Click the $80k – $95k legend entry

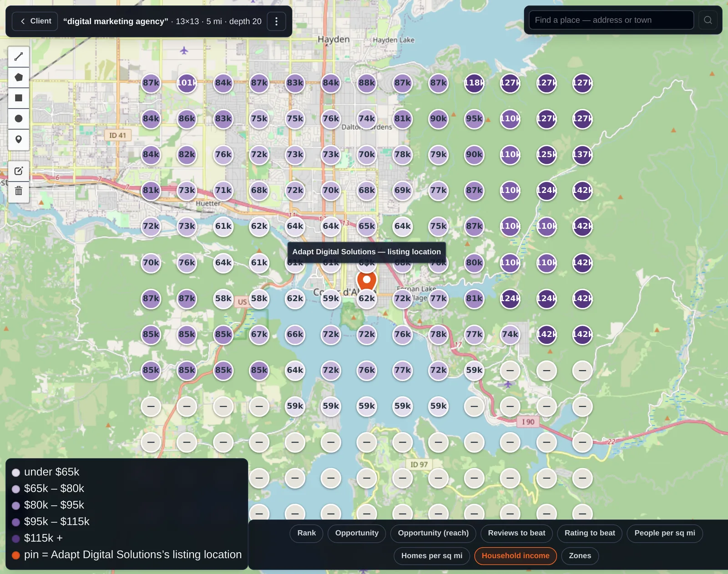[x=48, y=505]
